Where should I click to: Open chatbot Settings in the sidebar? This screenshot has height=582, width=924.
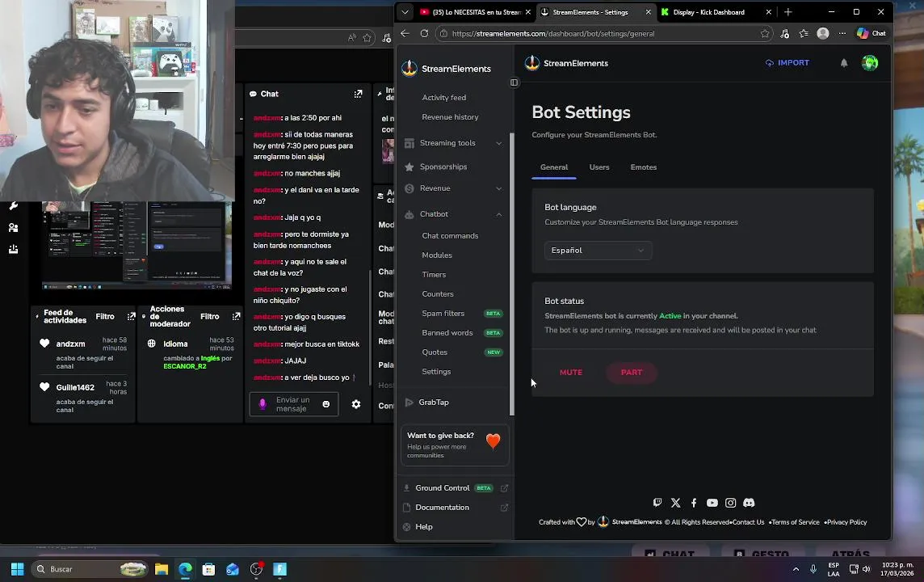(x=437, y=372)
